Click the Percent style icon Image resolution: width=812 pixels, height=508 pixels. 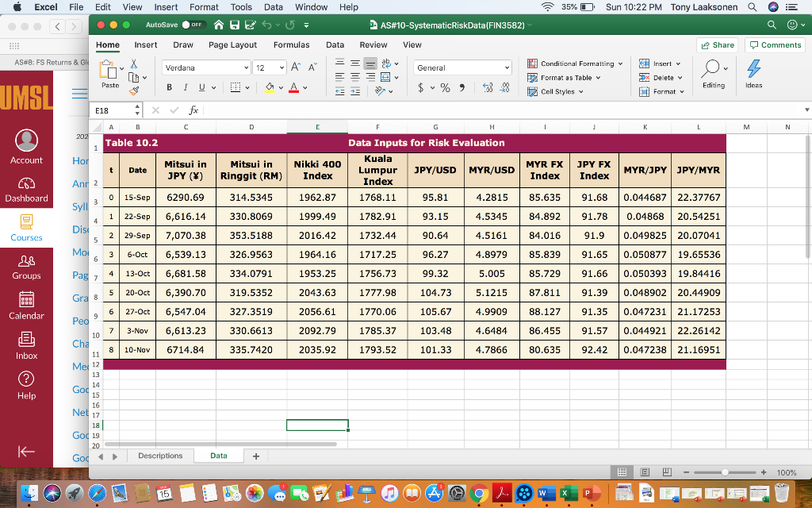(x=444, y=87)
